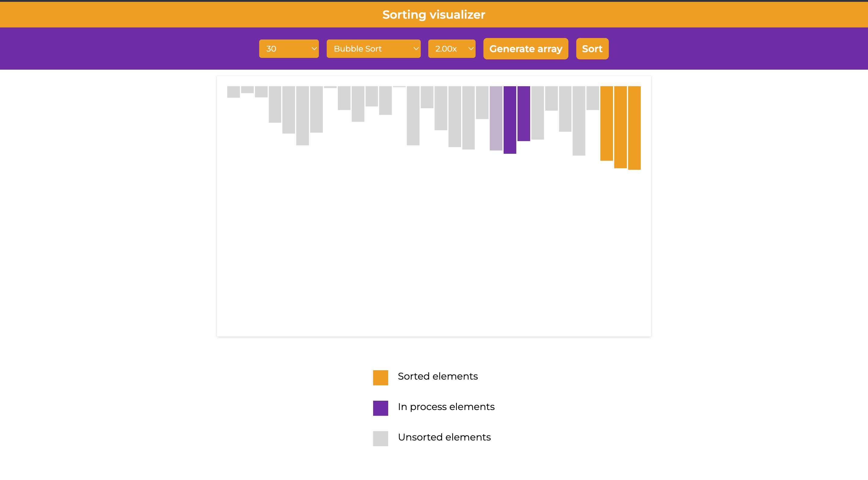Click the orange Sorted elements legend swatch
This screenshot has height=480, width=868.
380,378
